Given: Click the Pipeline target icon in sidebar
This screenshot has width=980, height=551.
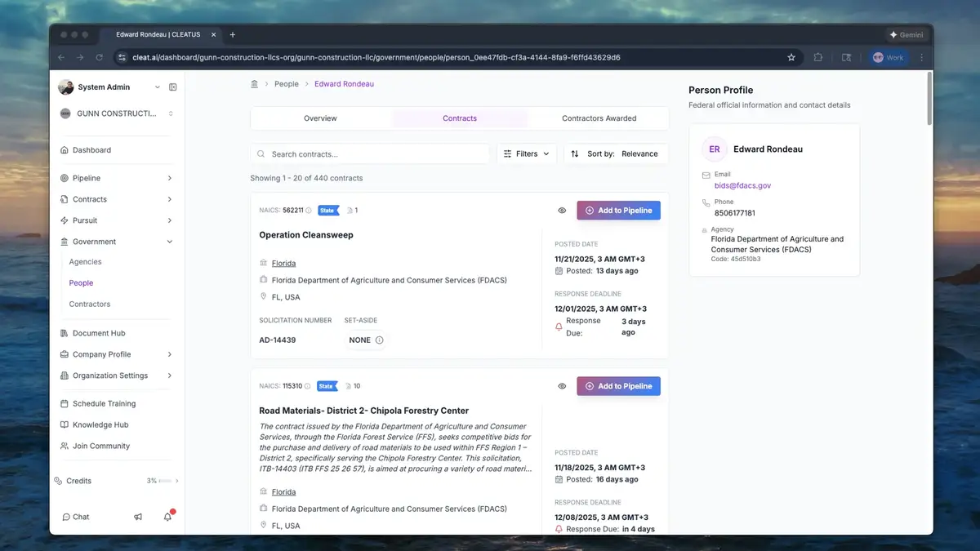Looking at the screenshot, I should 65,178.
